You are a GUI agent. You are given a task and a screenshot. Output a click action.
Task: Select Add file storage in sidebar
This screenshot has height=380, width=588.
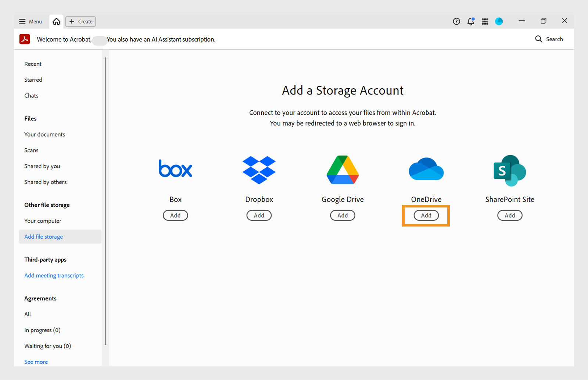[43, 237]
